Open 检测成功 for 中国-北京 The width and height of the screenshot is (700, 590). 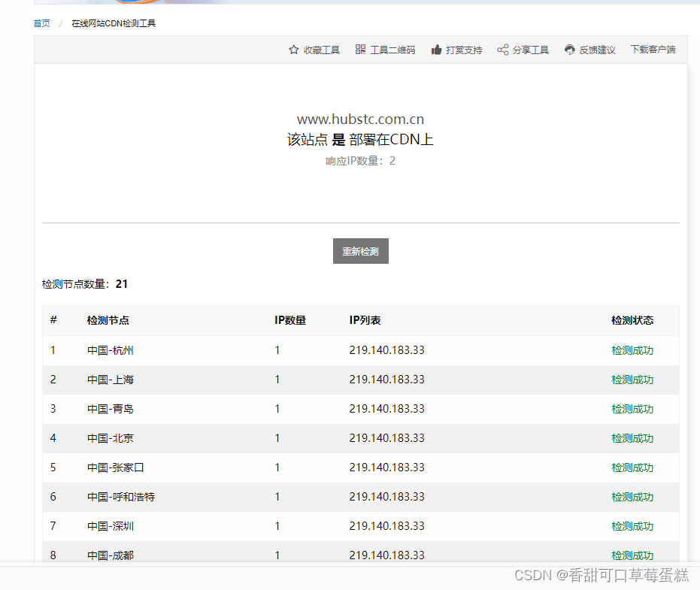(x=633, y=438)
